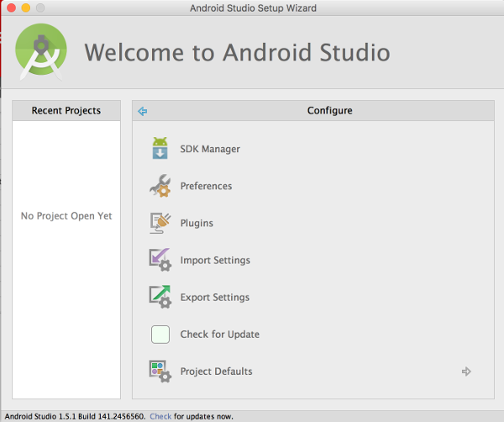Click the Import Settings arrow icon
Screen dimensions: 504x422
pos(160,260)
